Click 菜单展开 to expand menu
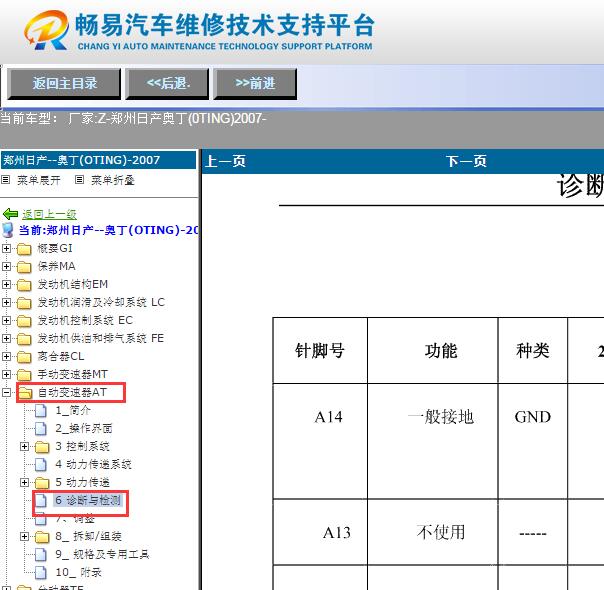Screen dimensions: 604x590 [39, 180]
